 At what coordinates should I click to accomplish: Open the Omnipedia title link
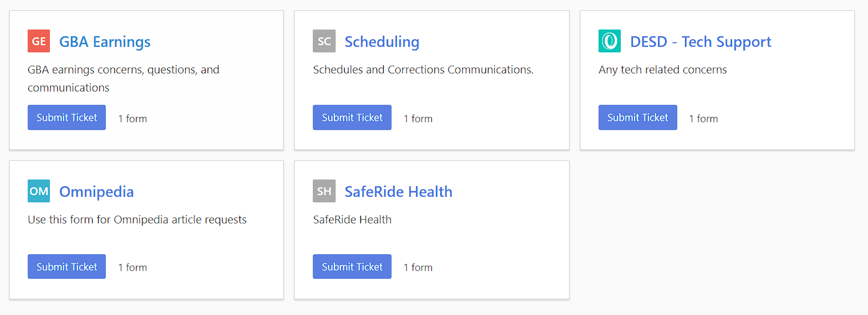pyautogui.click(x=96, y=192)
